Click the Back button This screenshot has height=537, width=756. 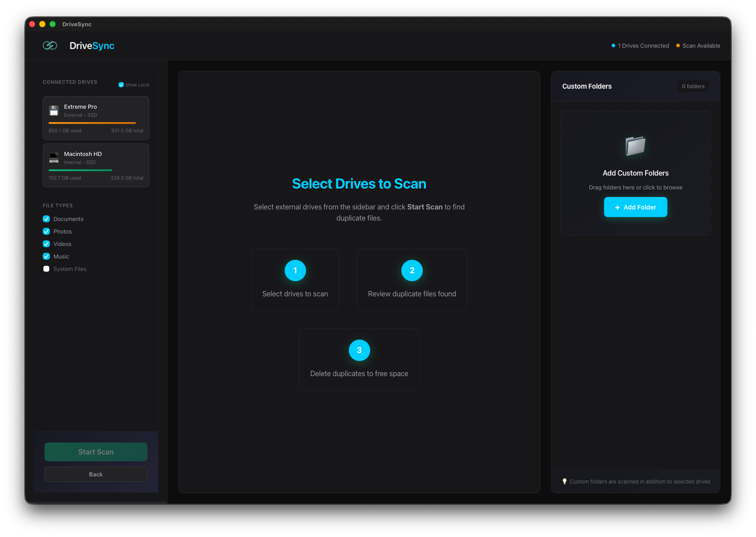tap(95, 474)
